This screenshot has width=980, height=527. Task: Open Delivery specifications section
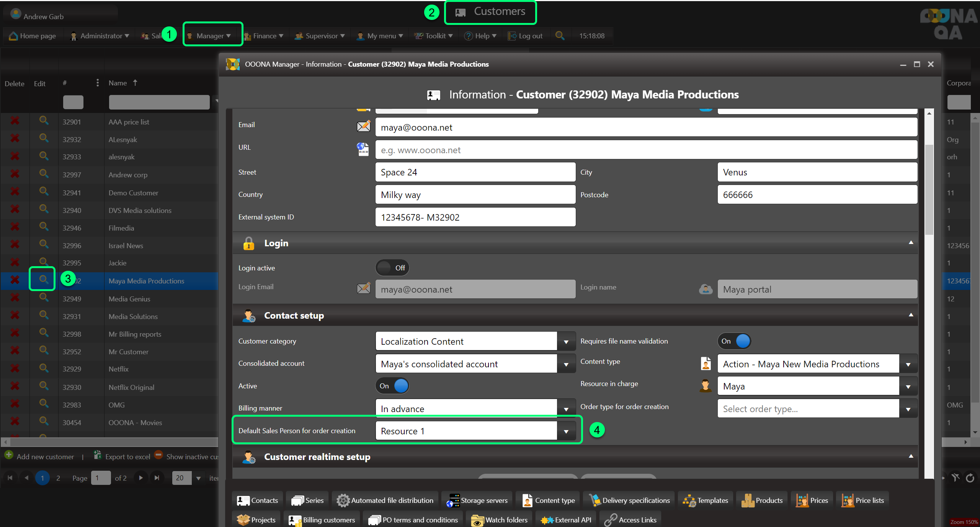[629, 500]
